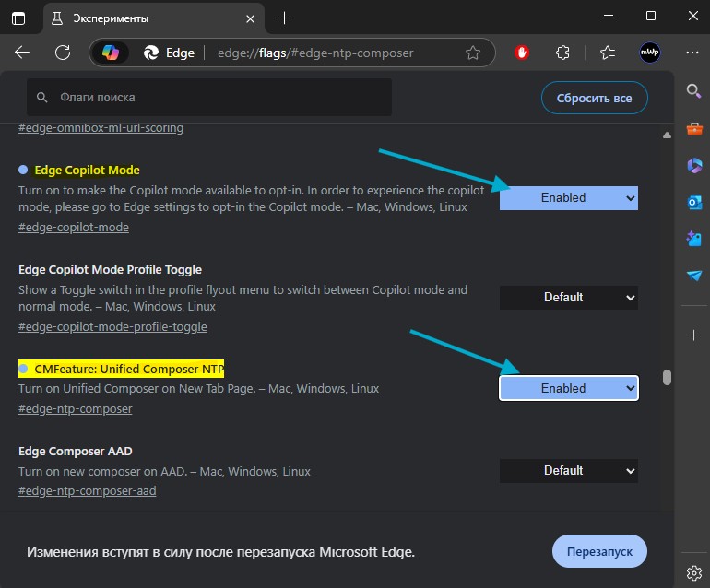Select Edge Composer AAD title
The image size is (710, 588).
pos(76,452)
